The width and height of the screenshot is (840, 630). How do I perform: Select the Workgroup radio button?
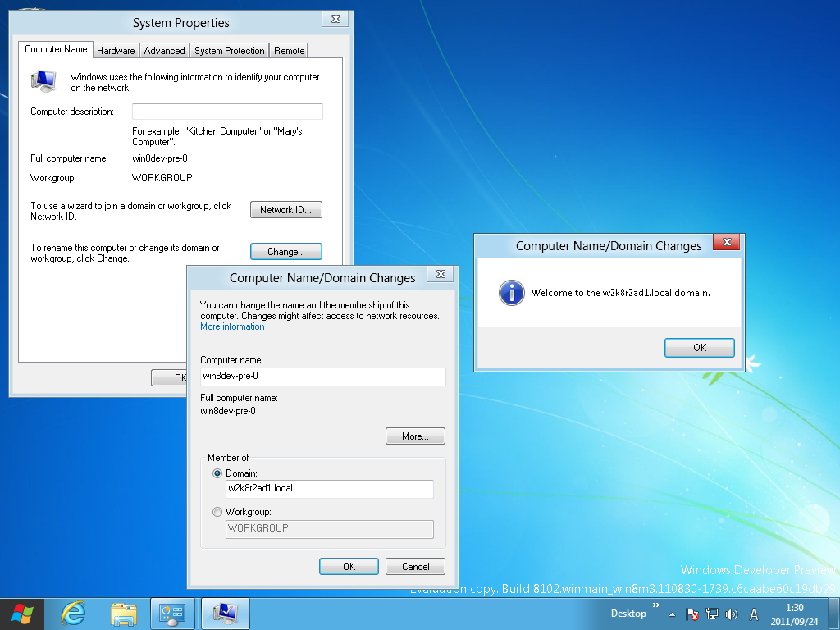[217, 512]
